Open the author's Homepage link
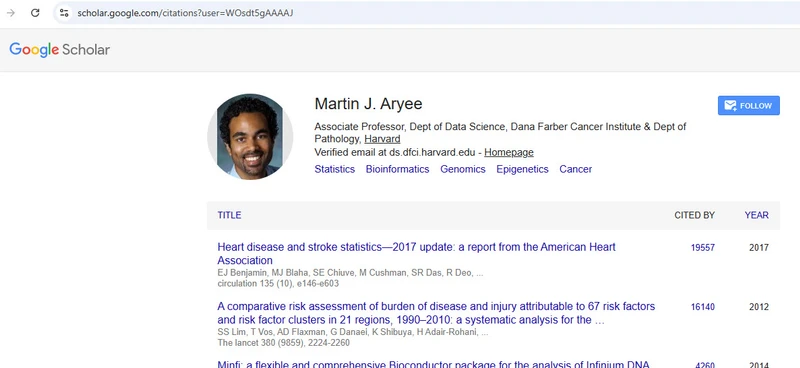This screenshot has width=800, height=368. (x=509, y=152)
